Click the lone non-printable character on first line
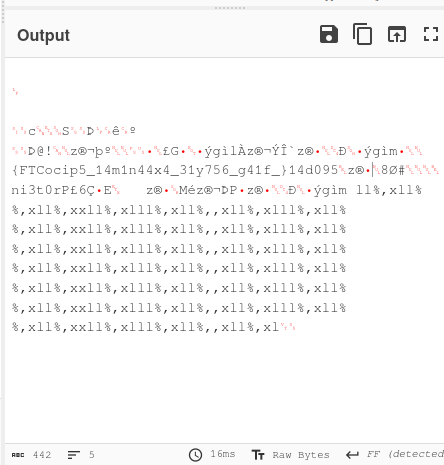Image resolution: width=444 pixels, height=465 pixels. point(15,91)
